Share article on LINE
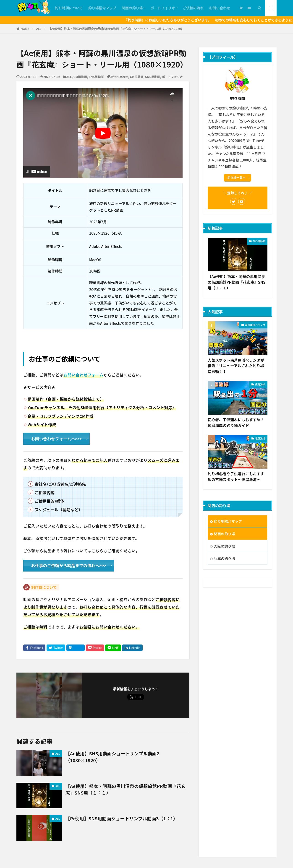This screenshot has height=868, width=293. tap(113, 648)
